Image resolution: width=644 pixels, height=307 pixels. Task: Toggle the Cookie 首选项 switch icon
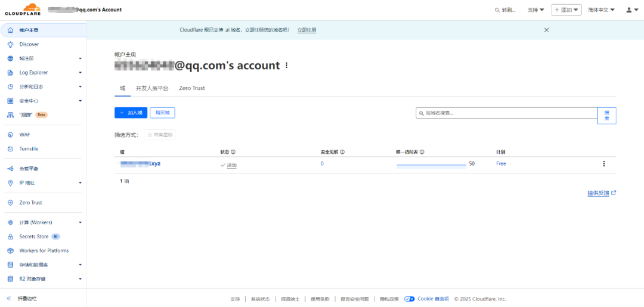[x=410, y=299]
